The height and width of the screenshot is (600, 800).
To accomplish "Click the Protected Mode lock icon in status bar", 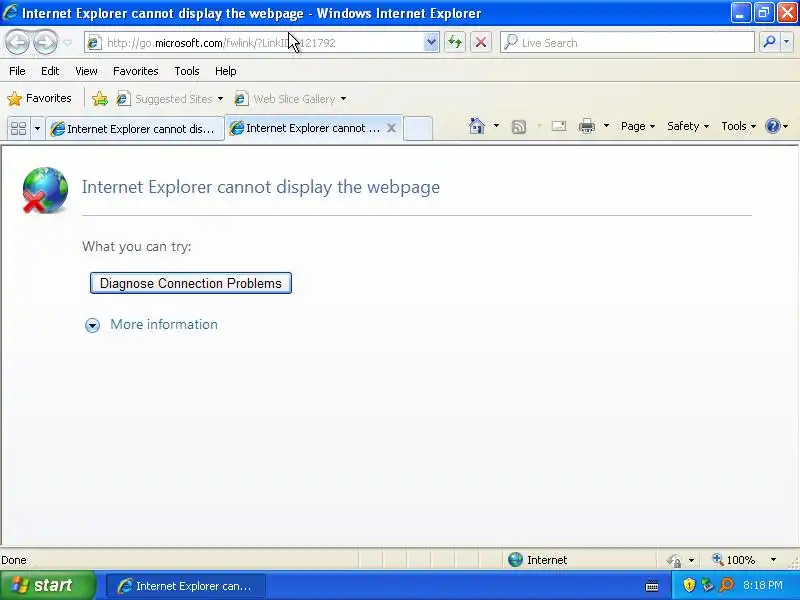I will (x=674, y=560).
